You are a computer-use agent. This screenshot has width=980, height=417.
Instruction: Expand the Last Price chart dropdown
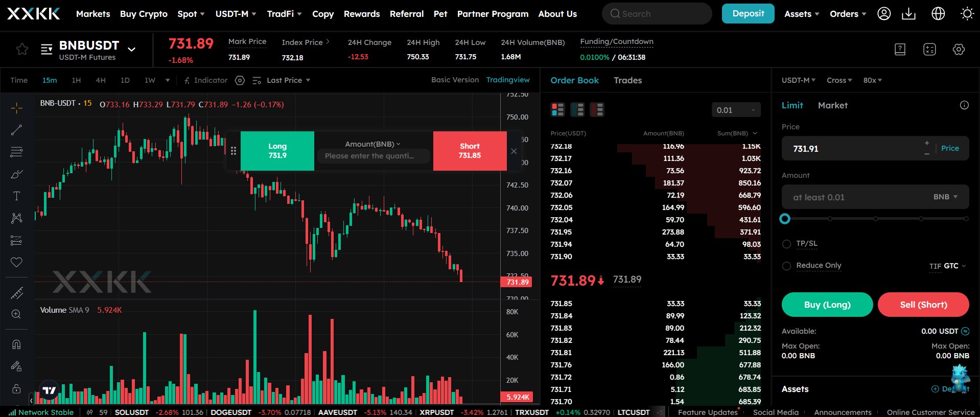pos(288,80)
